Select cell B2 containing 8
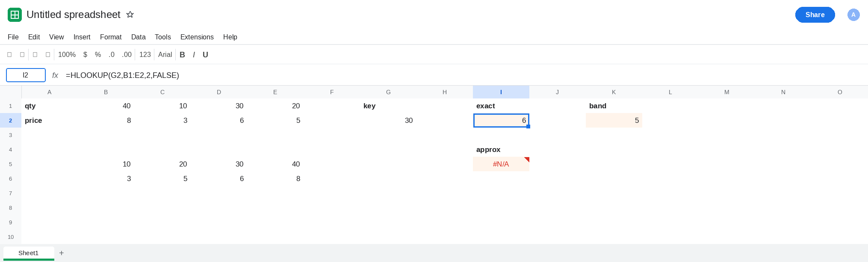 pyautogui.click(x=106, y=120)
